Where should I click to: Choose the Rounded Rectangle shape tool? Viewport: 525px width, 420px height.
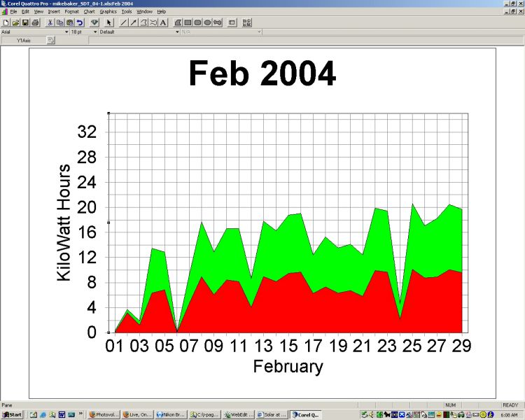coord(198,22)
